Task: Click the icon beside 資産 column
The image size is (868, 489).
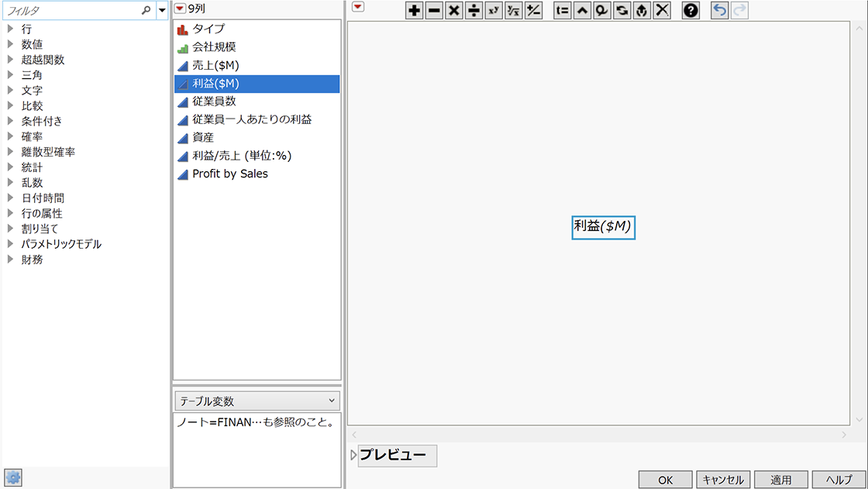Action: (183, 138)
